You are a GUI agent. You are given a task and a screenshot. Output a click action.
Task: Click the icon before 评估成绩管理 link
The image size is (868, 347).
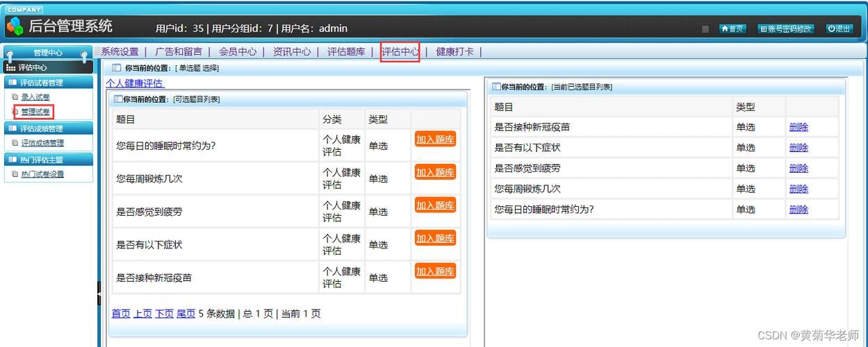15,143
